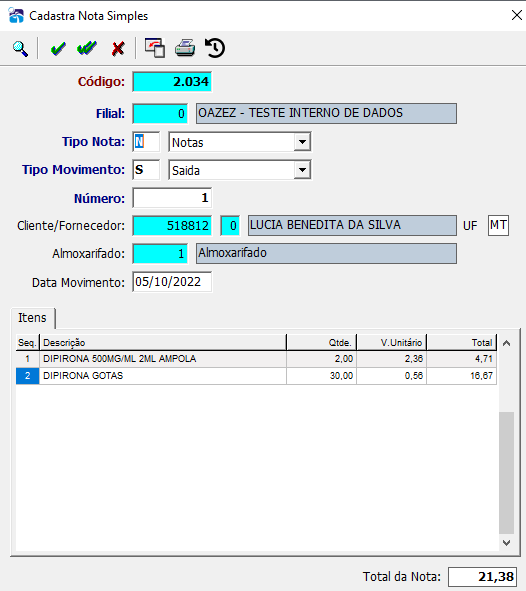
Task: Open the history clock icon
Action: [x=215, y=48]
